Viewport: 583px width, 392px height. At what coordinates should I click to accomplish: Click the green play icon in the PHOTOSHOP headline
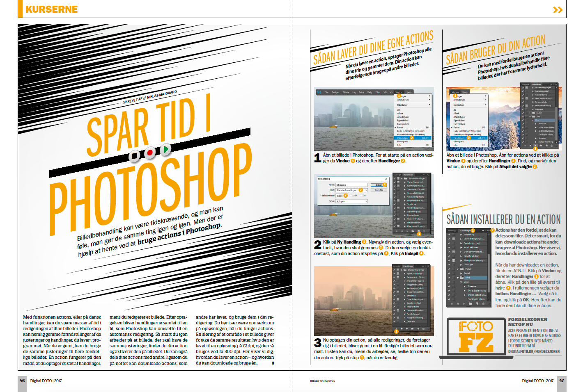[165, 149]
